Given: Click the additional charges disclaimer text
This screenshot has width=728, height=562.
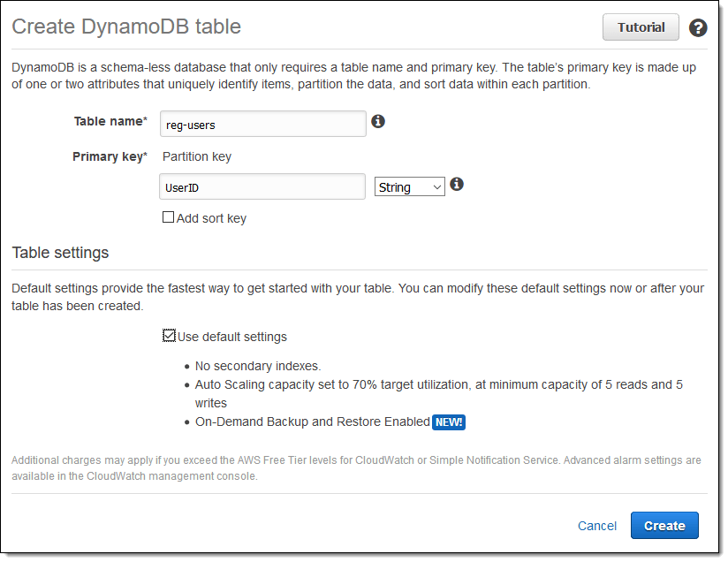Looking at the screenshot, I should click(353, 466).
